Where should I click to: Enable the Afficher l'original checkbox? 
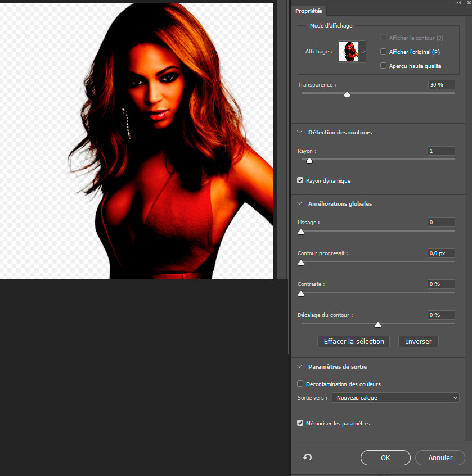point(384,52)
